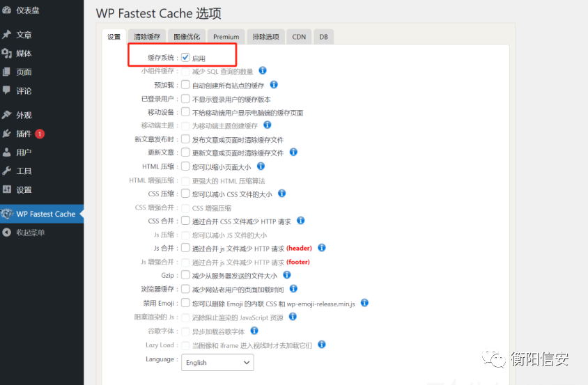Screen dimensions: 588x385
Task: Enable the 已登录用户 checkbox
Action: pyautogui.click(x=185, y=99)
